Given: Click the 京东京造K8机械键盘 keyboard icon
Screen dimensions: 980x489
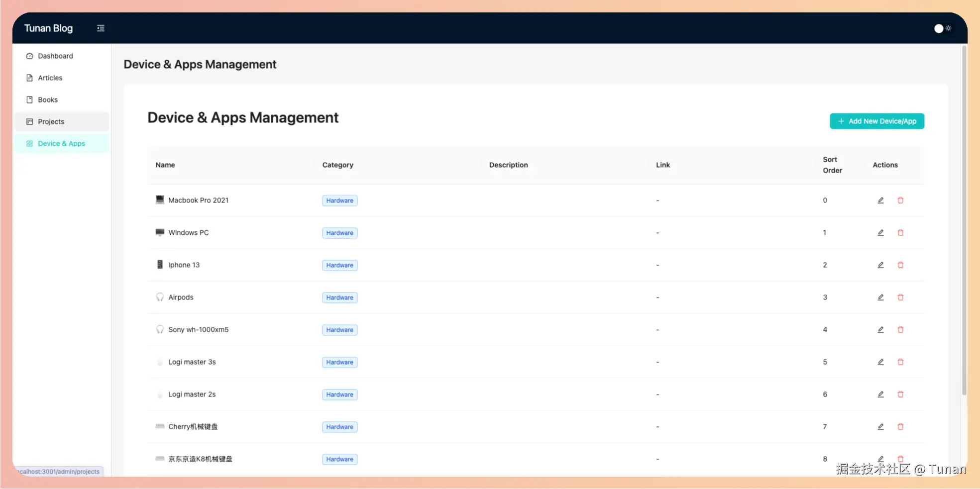Looking at the screenshot, I should [x=160, y=459].
